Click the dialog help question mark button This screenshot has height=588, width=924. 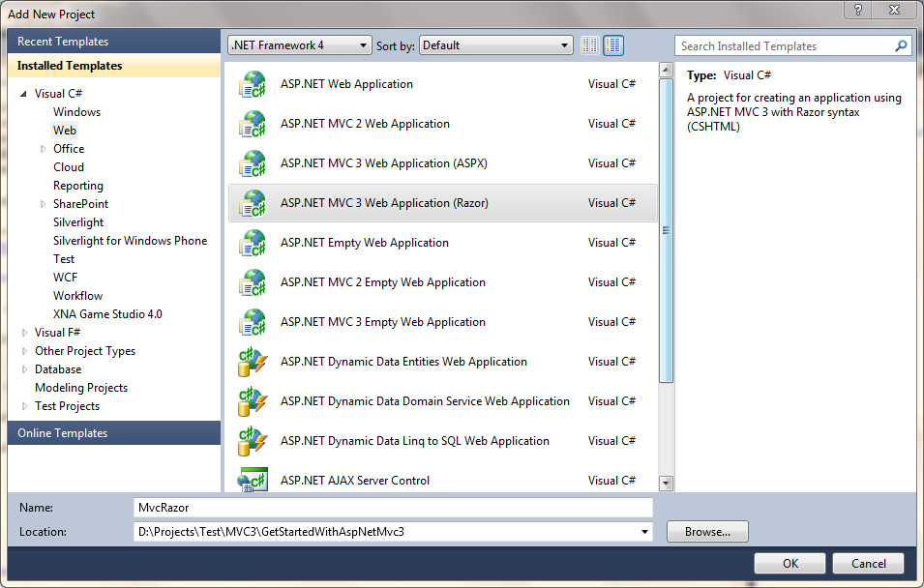[x=858, y=10]
